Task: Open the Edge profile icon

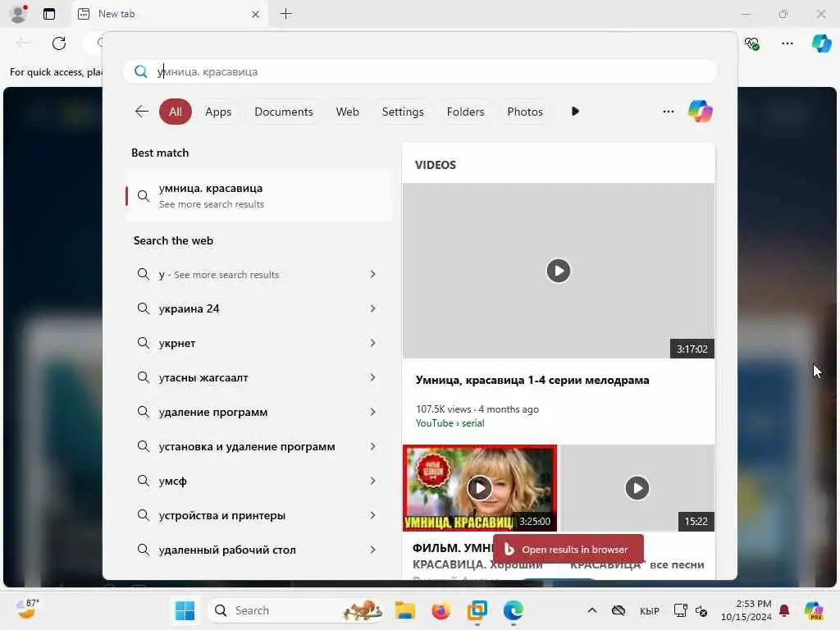Action: point(18,14)
